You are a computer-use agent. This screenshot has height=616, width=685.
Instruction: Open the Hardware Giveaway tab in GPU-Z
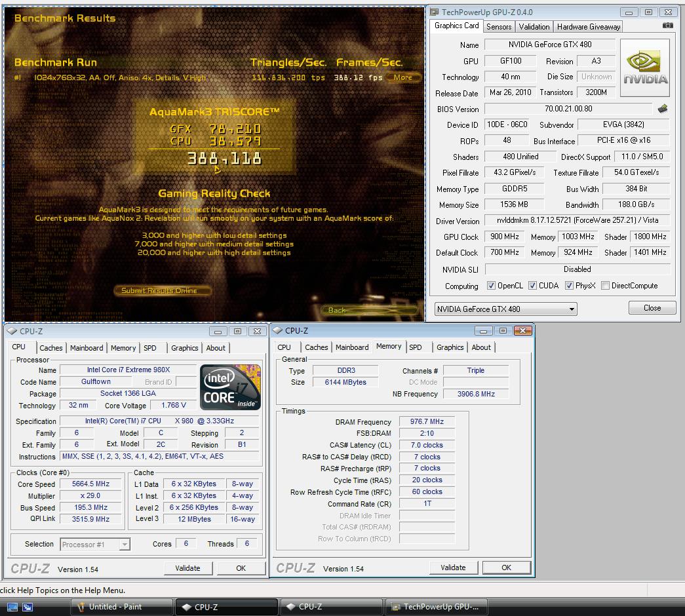point(588,27)
